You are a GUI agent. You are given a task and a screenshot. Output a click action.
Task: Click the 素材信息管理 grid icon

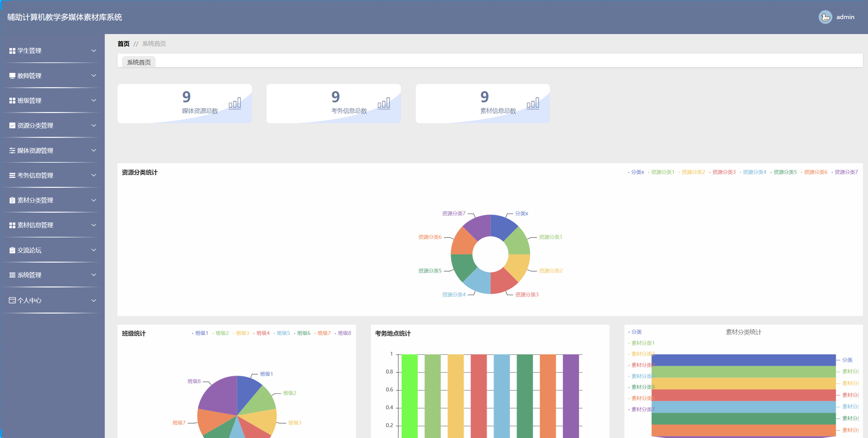[12, 225]
